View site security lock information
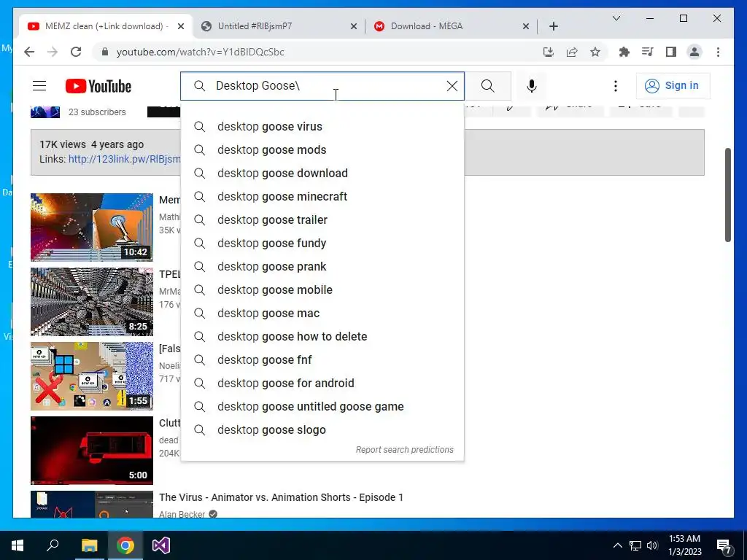This screenshot has width=747, height=560. click(x=105, y=52)
